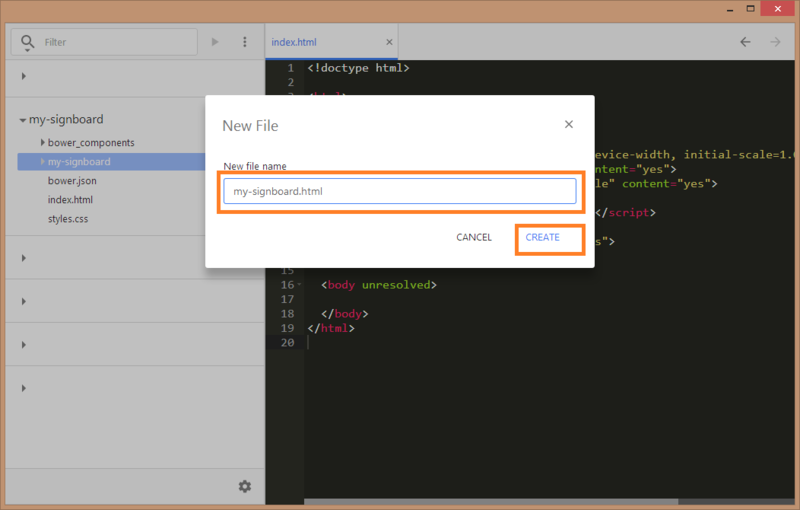
Task: Navigate back with the left arrow
Action: coord(745,42)
